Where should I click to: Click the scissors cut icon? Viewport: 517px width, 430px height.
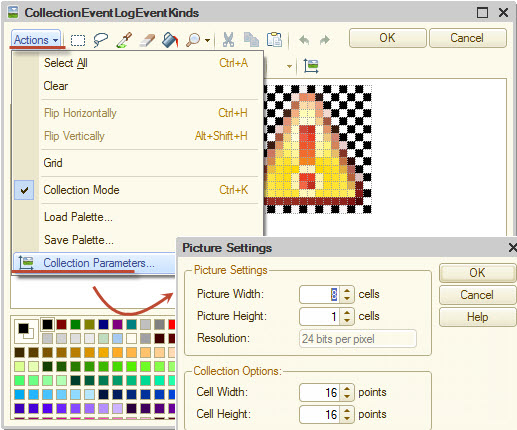click(228, 39)
